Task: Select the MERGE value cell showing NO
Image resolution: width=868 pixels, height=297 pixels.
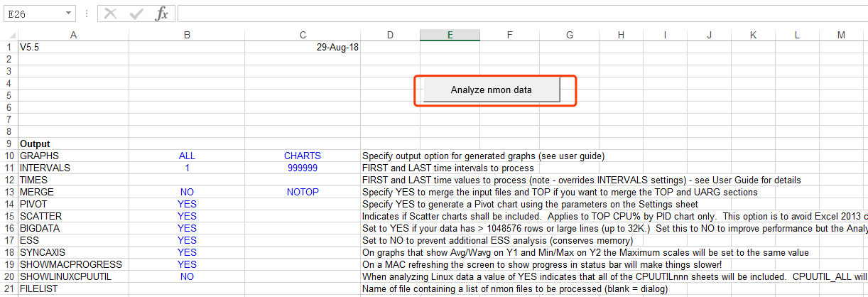Action: click(x=187, y=192)
